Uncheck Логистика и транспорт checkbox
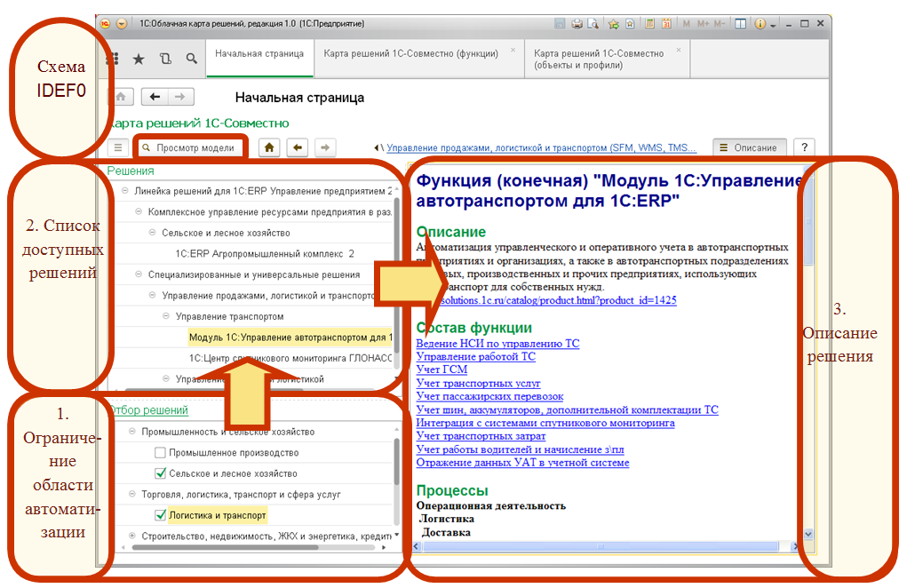This screenshot has width=907, height=588. [160, 514]
